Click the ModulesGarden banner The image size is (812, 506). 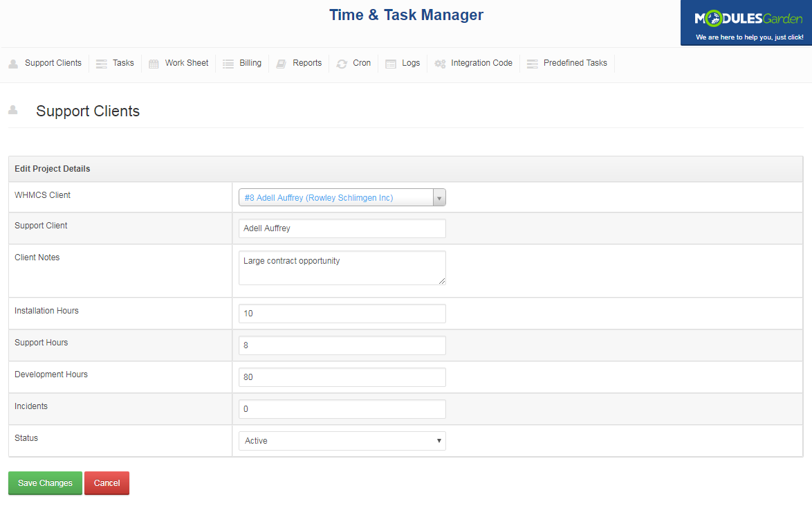click(746, 23)
